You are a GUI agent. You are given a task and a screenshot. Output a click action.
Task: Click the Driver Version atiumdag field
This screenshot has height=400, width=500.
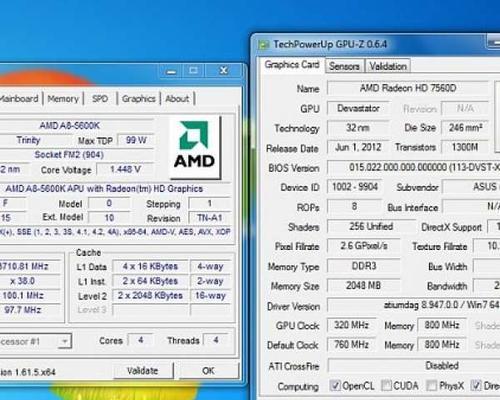pos(413,305)
